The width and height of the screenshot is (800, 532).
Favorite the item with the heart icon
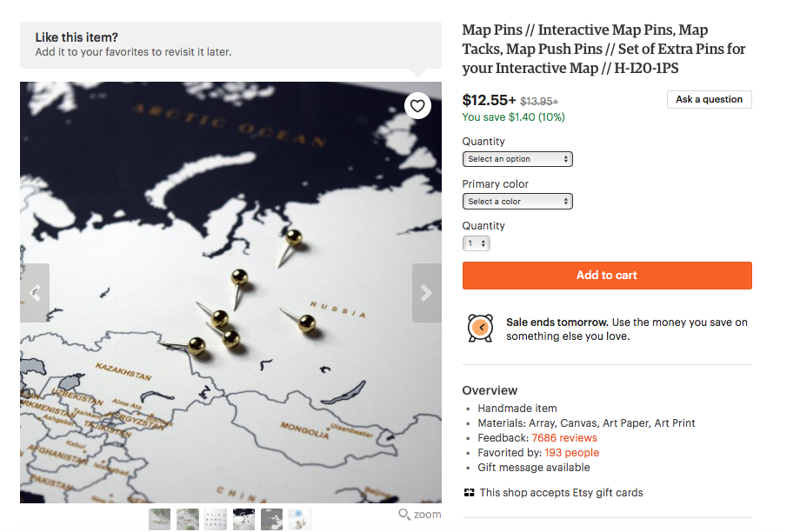pyautogui.click(x=417, y=106)
